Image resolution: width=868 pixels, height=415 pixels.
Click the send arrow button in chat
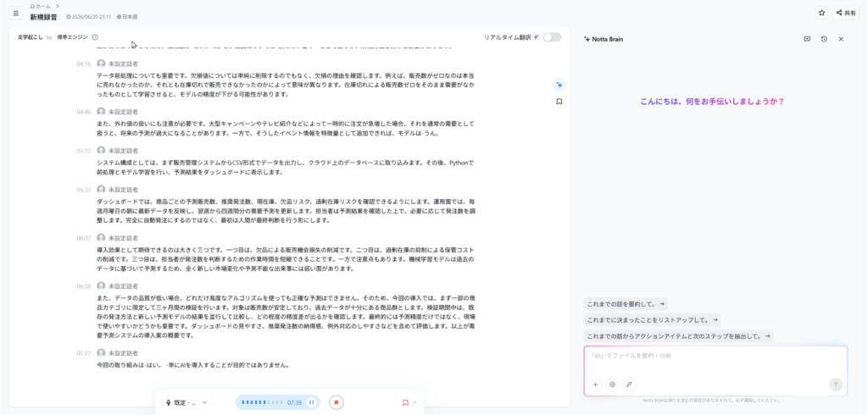[x=836, y=384]
